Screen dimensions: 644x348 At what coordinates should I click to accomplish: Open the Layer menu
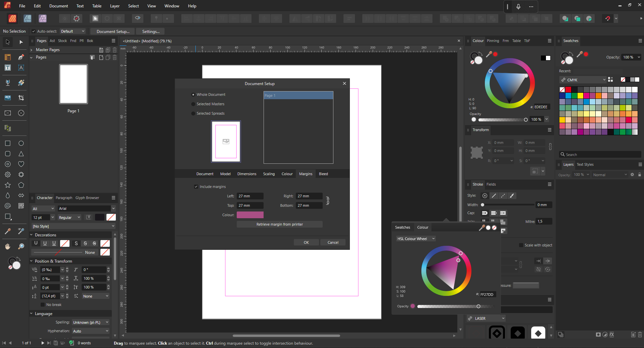point(115,6)
